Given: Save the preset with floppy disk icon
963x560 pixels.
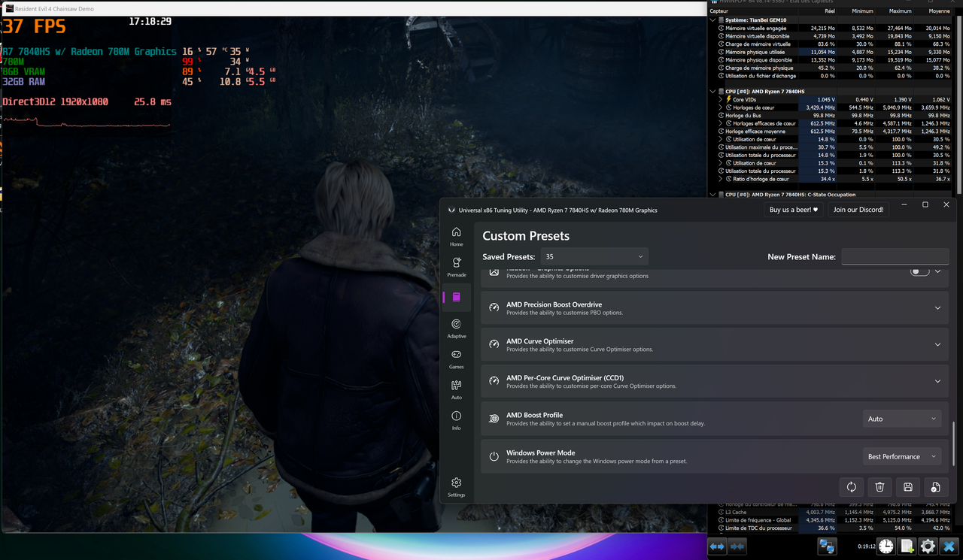Looking at the screenshot, I should (x=907, y=487).
